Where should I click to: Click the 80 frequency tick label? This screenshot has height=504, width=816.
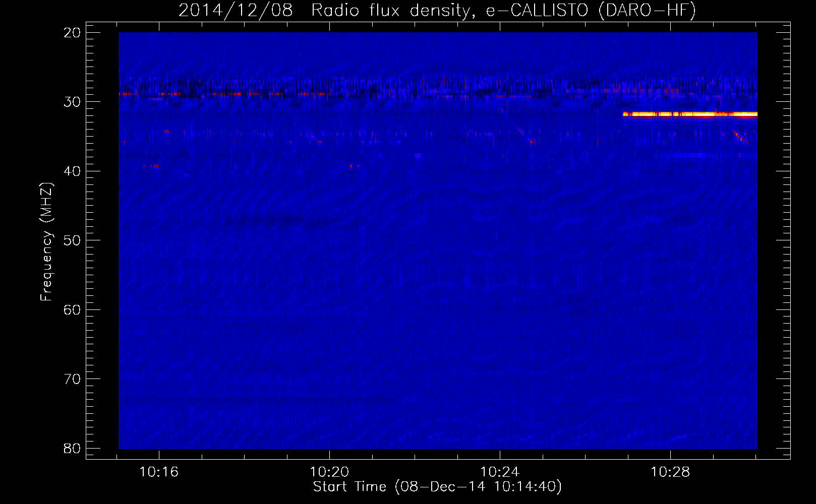pos(72,449)
